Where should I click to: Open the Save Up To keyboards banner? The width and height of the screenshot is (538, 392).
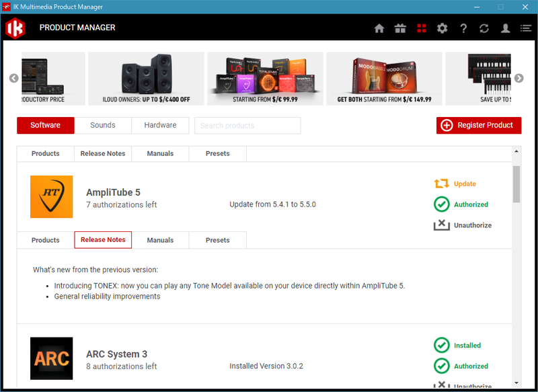coord(478,79)
